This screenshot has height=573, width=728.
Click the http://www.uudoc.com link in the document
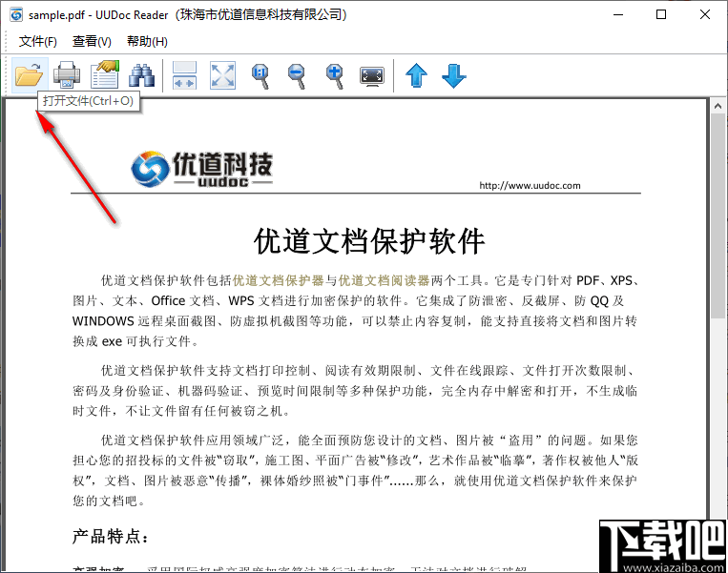(530, 186)
